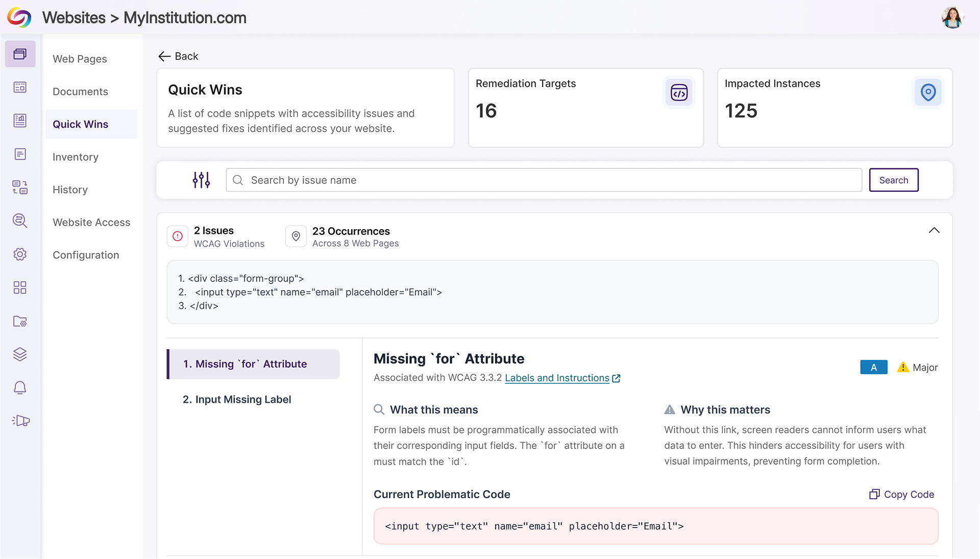Open the Impacted Instances location pin icon
Viewport: 980px width, 559px height.
tap(927, 92)
